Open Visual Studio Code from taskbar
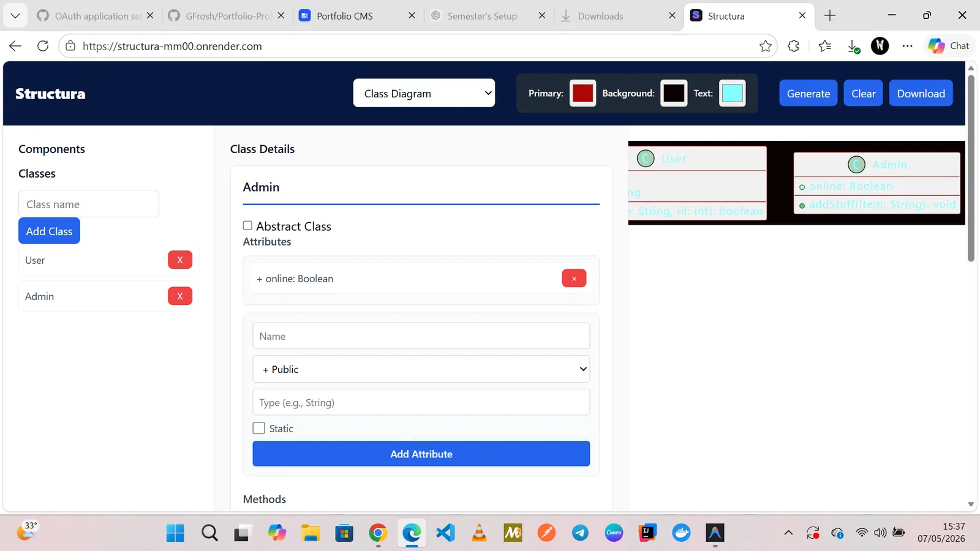The image size is (980, 551). click(x=445, y=533)
